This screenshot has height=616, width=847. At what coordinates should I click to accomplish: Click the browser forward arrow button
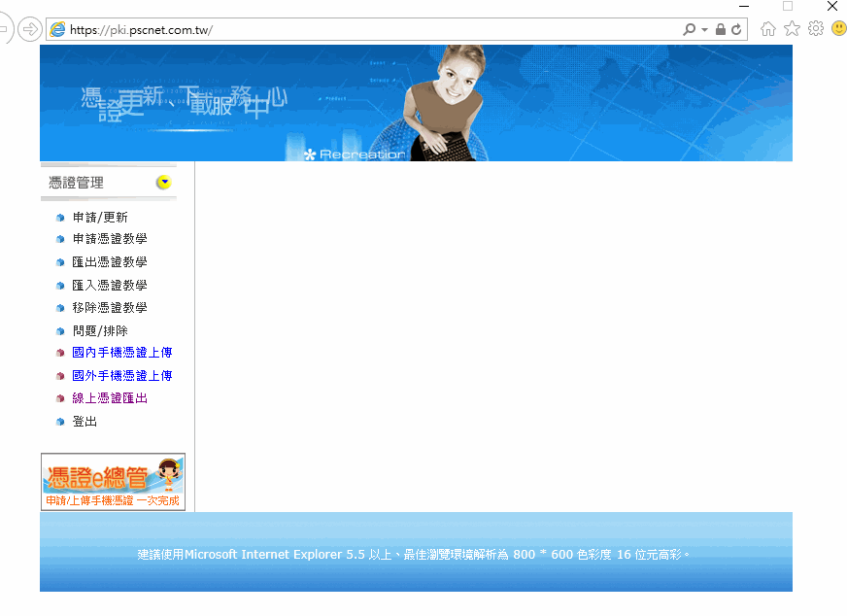(x=30, y=29)
